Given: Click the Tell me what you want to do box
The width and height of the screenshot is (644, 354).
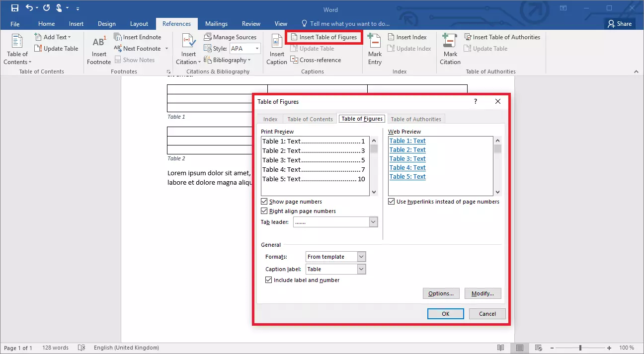Looking at the screenshot, I should [345, 24].
